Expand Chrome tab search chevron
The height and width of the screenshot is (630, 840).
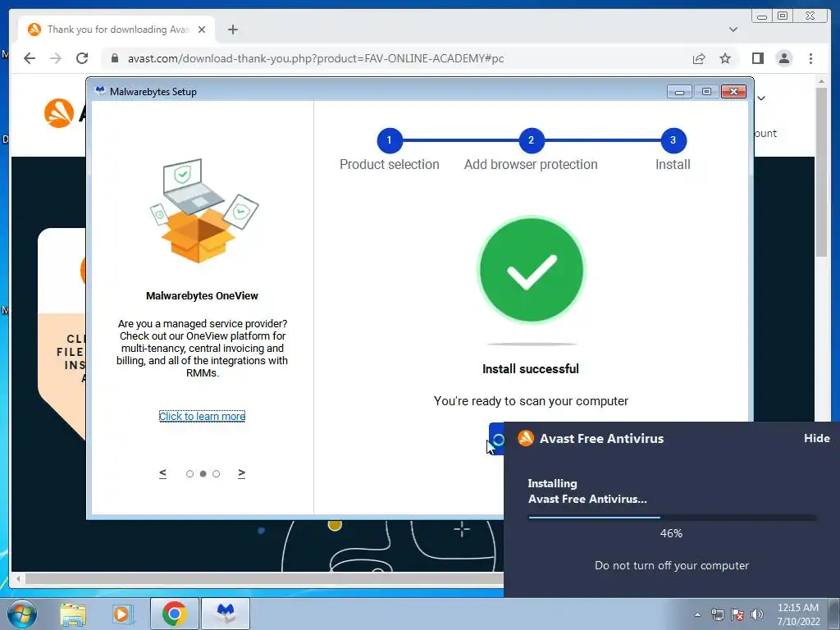[733, 30]
